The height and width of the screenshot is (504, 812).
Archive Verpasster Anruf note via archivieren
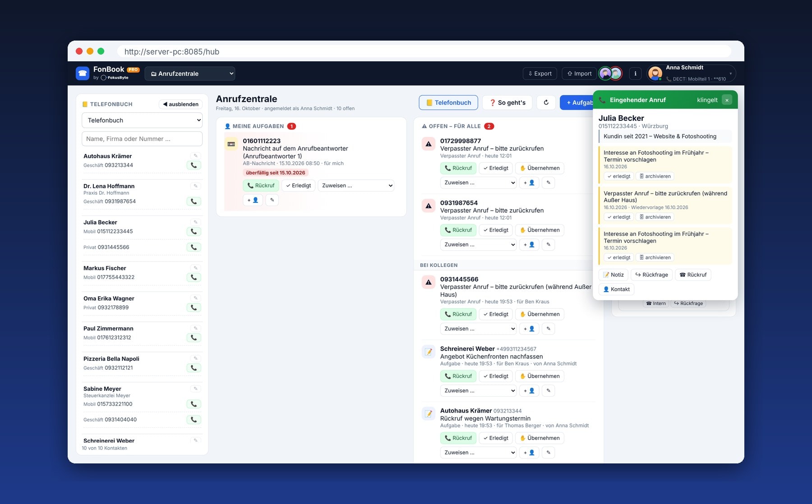point(655,217)
